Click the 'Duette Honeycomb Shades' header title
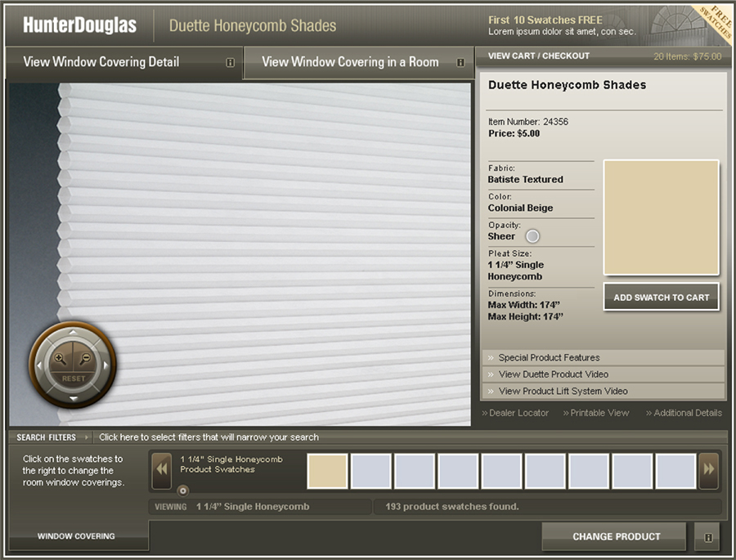The height and width of the screenshot is (560, 736). pos(253,25)
